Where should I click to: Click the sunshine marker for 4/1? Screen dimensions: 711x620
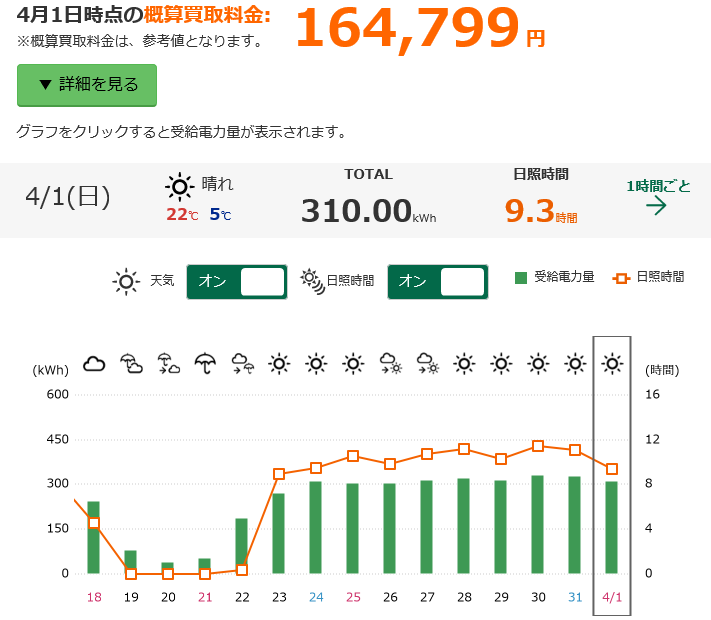point(612,469)
